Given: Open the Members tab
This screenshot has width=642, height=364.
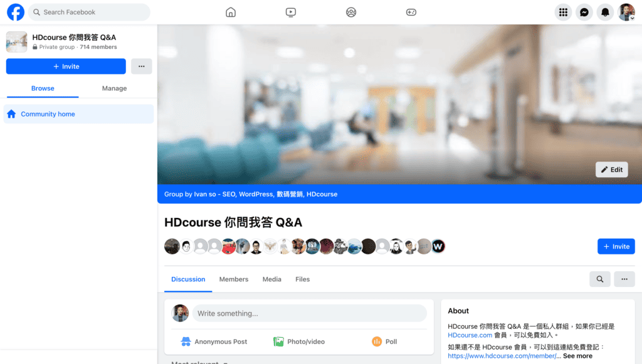Looking at the screenshot, I should tap(234, 279).
